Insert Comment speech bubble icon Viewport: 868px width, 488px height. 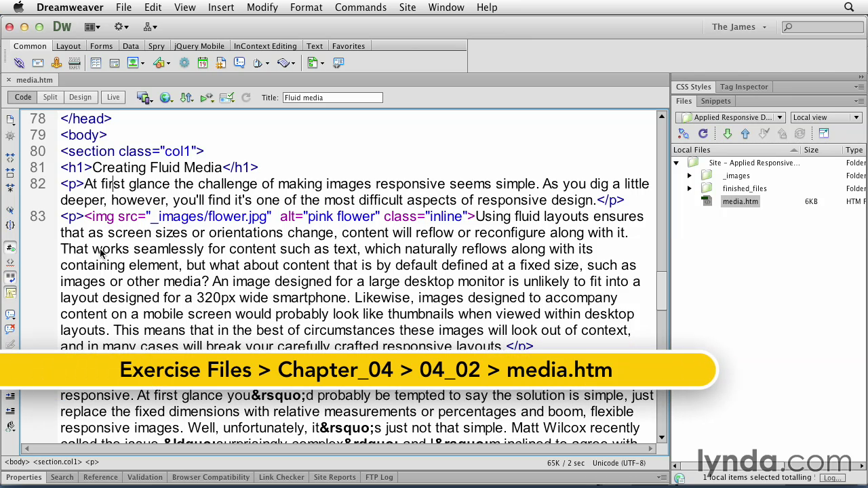(239, 63)
